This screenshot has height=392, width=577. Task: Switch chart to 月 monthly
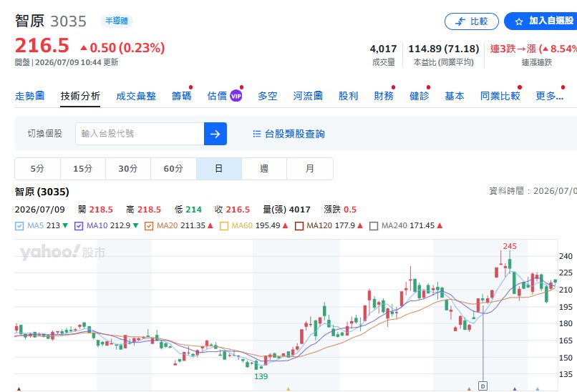pos(310,169)
